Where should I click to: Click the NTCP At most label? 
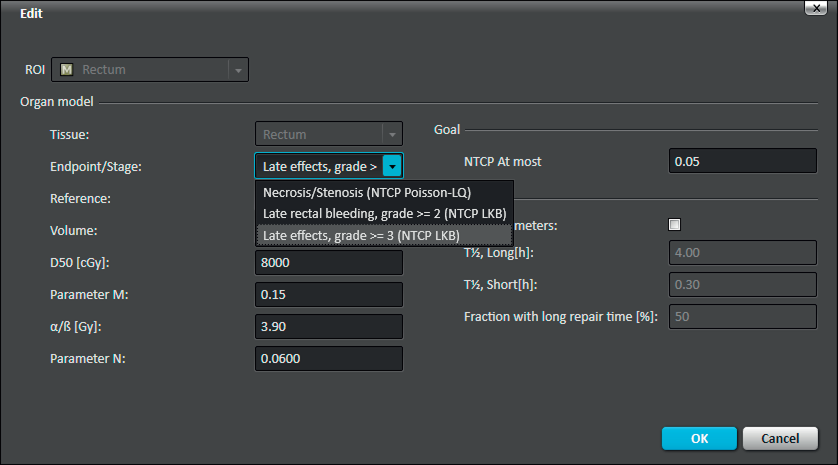point(502,161)
